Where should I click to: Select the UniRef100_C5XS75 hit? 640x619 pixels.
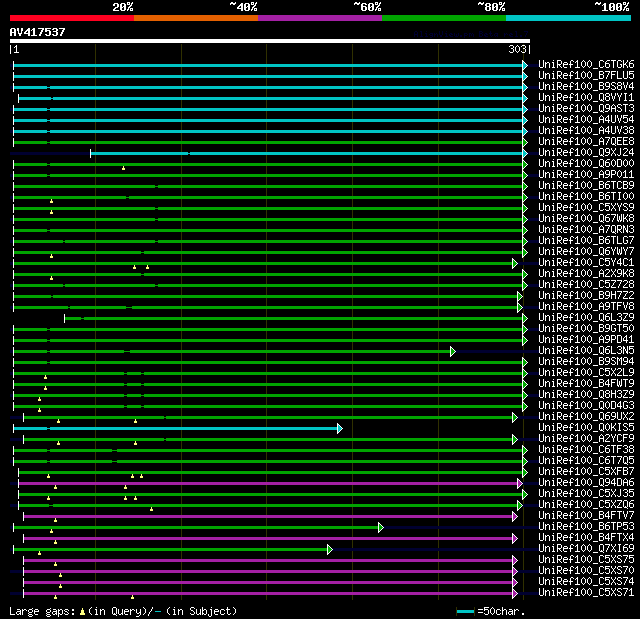[x=586, y=560]
